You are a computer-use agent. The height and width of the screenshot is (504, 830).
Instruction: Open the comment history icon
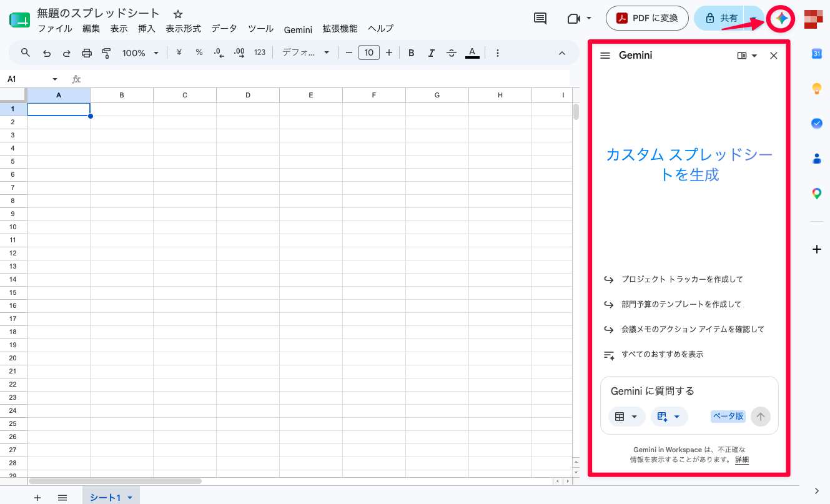pos(540,19)
